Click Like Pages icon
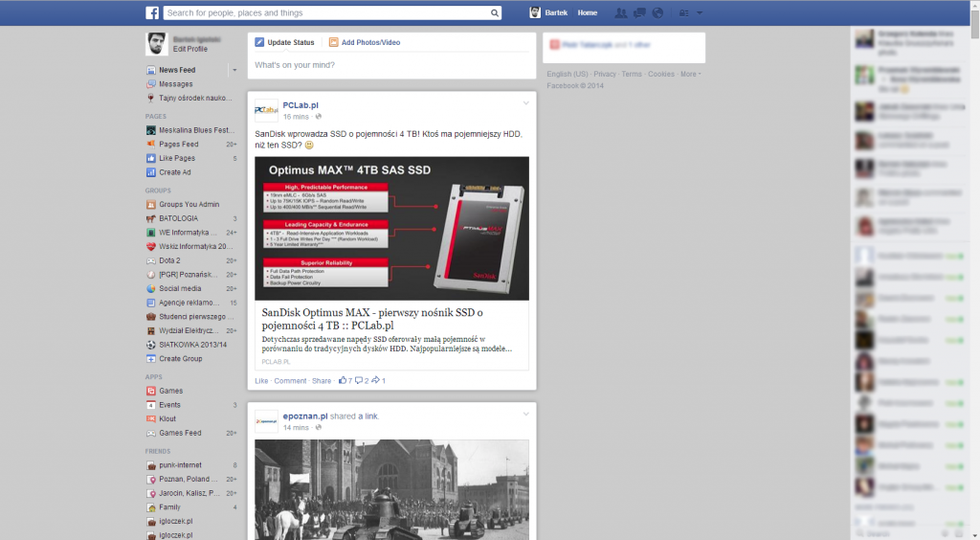The height and width of the screenshot is (540, 980). pos(150,158)
